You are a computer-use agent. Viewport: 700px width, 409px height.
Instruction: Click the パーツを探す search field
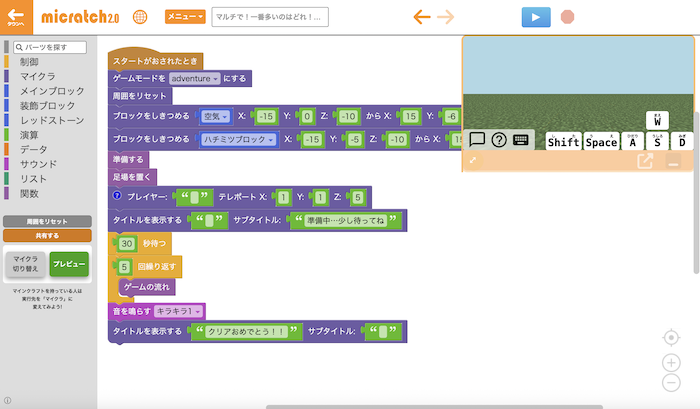[x=50, y=47]
